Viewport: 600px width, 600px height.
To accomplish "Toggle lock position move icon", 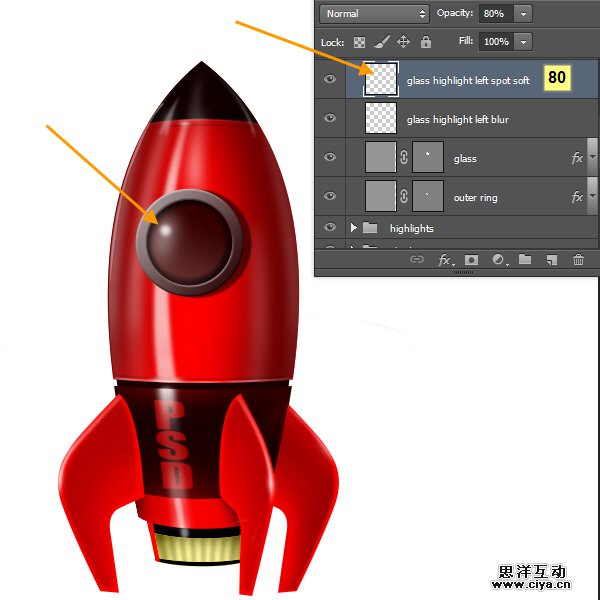I will [403, 41].
